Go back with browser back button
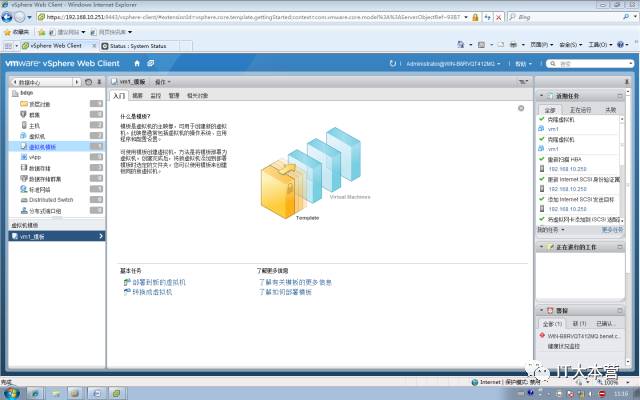The height and width of the screenshot is (400, 640). (x=7, y=17)
